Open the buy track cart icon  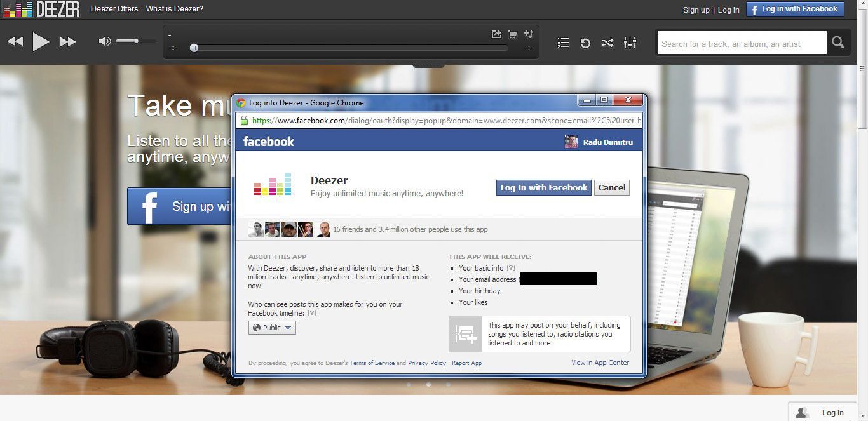click(512, 34)
